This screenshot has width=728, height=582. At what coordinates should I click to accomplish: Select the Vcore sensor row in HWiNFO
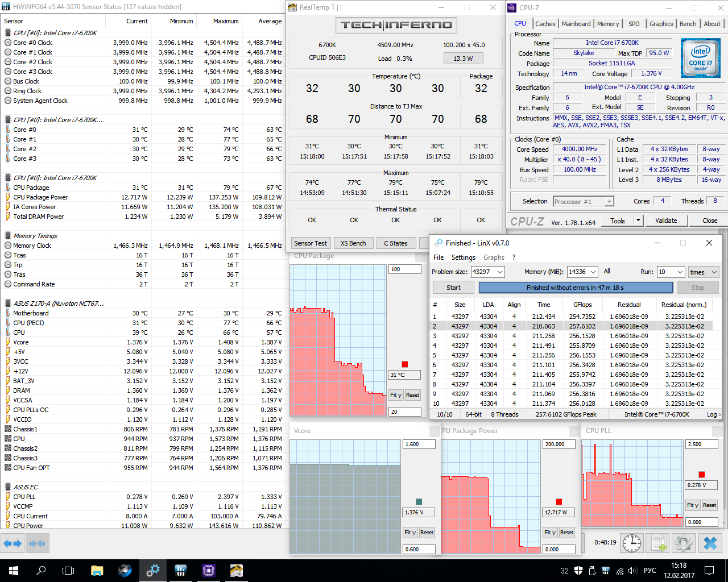pyautogui.click(x=143, y=342)
